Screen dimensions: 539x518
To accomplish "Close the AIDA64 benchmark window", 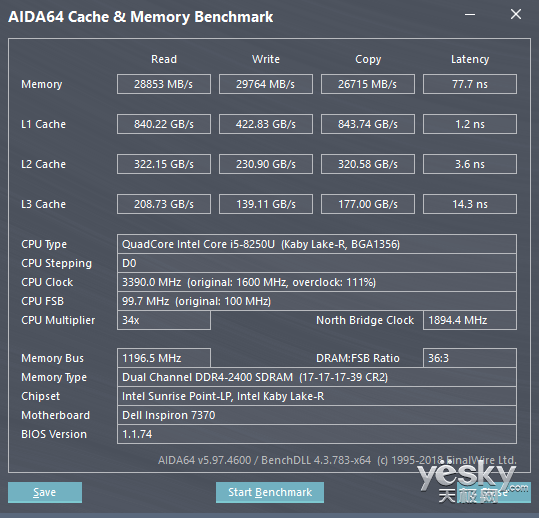I will [x=516, y=14].
